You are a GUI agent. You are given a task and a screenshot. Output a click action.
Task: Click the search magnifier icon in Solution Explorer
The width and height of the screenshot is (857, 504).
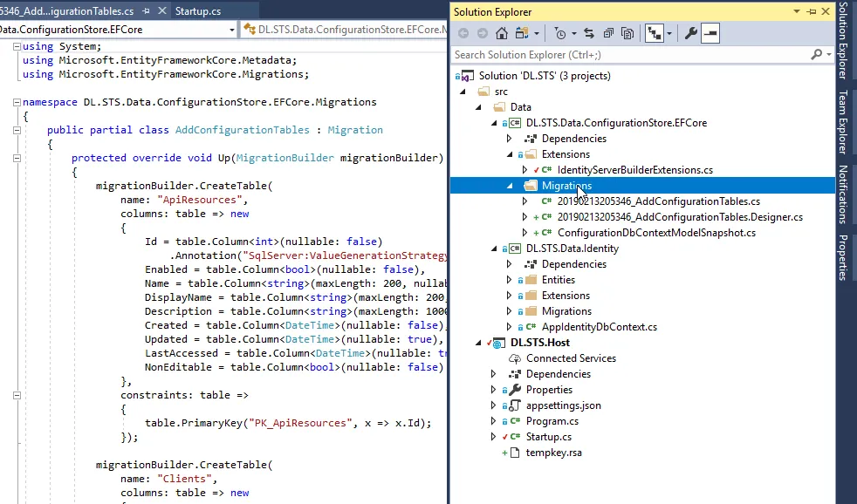(816, 54)
